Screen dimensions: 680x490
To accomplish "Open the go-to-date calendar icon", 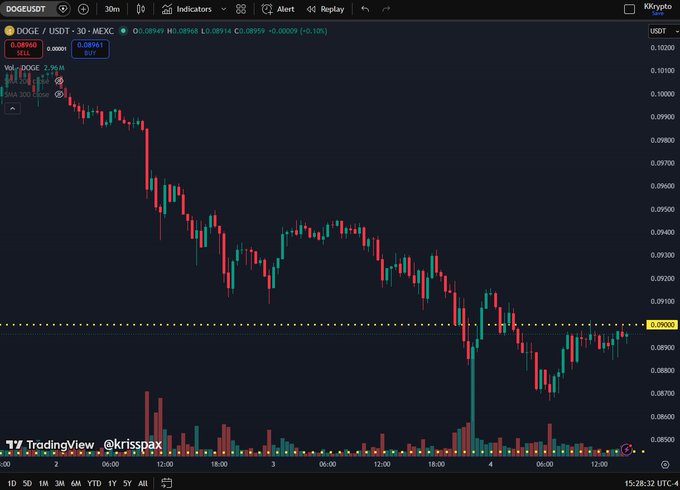I will click(167, 483).
